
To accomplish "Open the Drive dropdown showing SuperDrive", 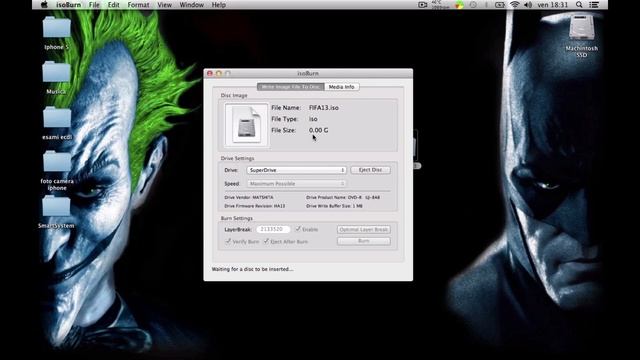I will [296, 170].
